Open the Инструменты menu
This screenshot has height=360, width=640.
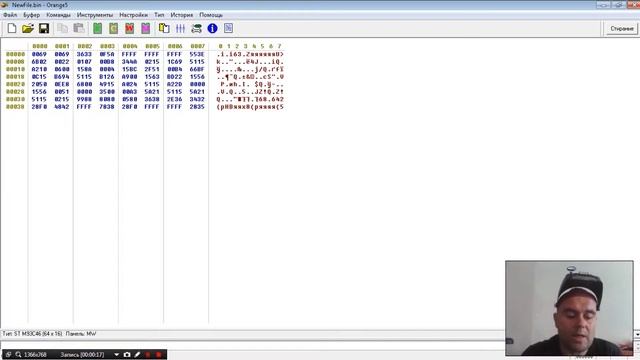95,15
